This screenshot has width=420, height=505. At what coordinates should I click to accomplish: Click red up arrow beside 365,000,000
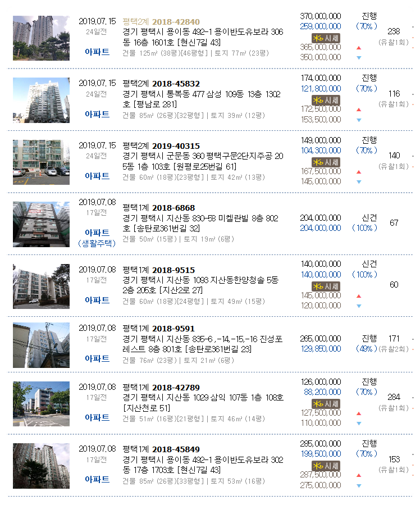[359, 48]
